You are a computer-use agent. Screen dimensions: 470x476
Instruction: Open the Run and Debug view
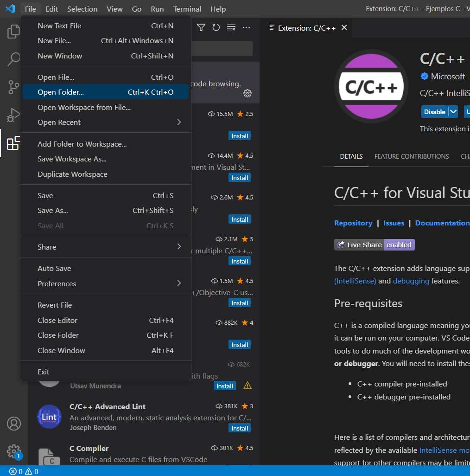(13, 115)
